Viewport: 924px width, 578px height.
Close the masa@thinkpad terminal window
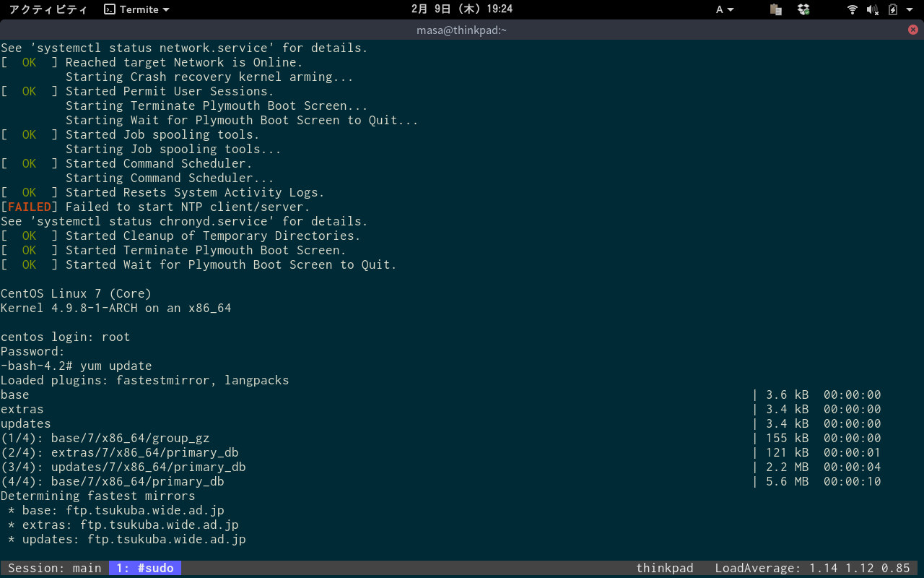pyautogui.click(x=913, y=30)
